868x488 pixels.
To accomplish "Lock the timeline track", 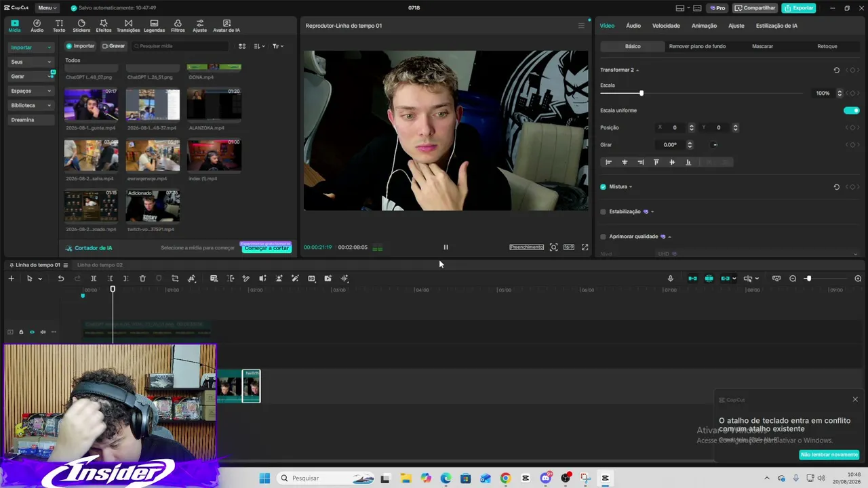I will [21, 332].
